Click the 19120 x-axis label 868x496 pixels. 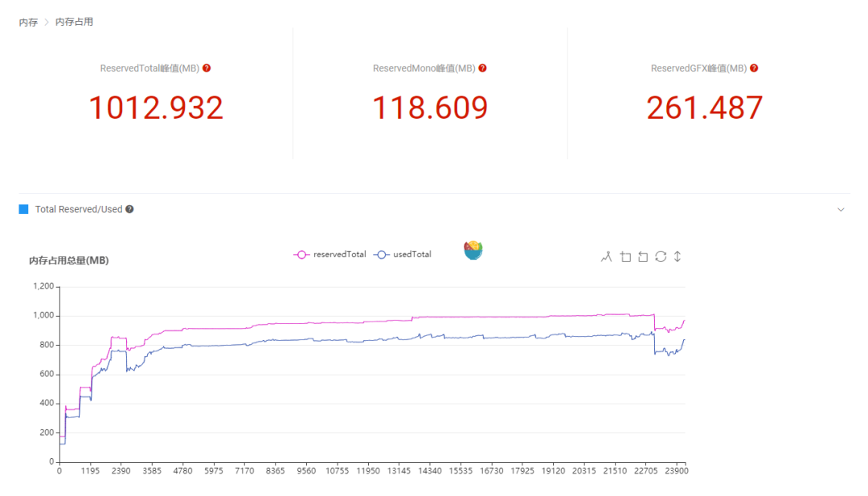(x=554, y=471)
